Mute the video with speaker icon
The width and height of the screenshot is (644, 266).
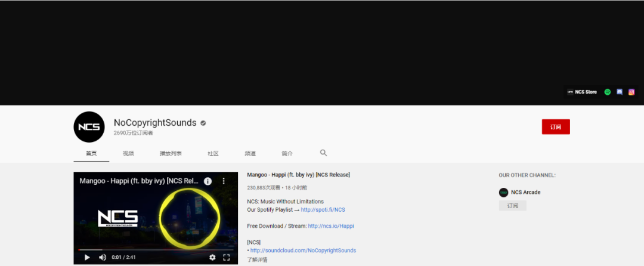pyautogui.click(x=103, y=258)
